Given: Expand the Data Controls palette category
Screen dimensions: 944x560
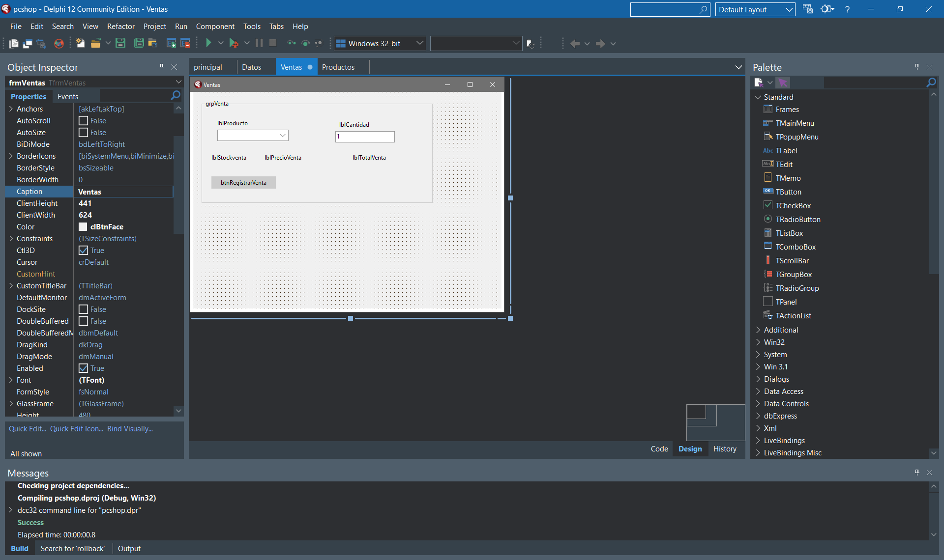Looking at the screenshot, I should point(758,404).
